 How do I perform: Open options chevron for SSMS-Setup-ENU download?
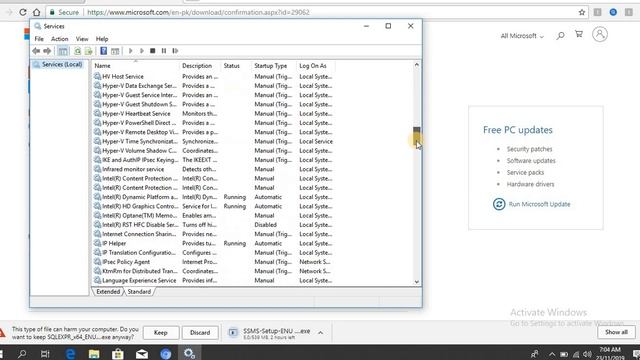click(320, 333)
